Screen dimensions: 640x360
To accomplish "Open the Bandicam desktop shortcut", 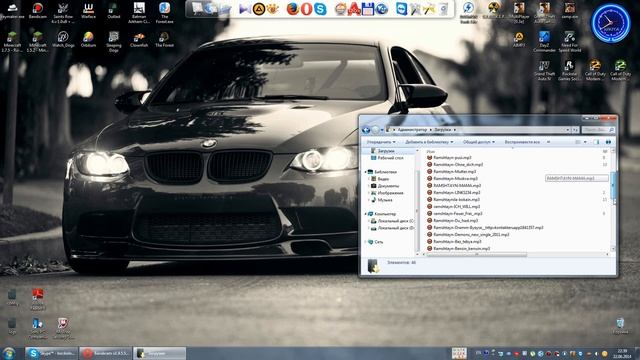I will pyautogui.click(x=38, y=11).
